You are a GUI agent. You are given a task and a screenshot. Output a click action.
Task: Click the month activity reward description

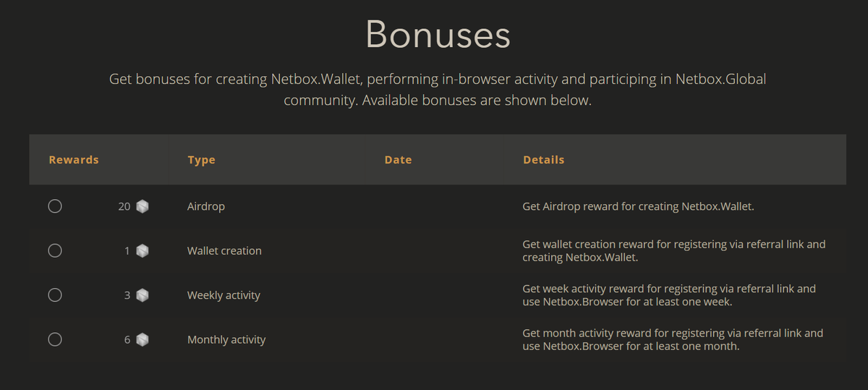coord(673,339)
